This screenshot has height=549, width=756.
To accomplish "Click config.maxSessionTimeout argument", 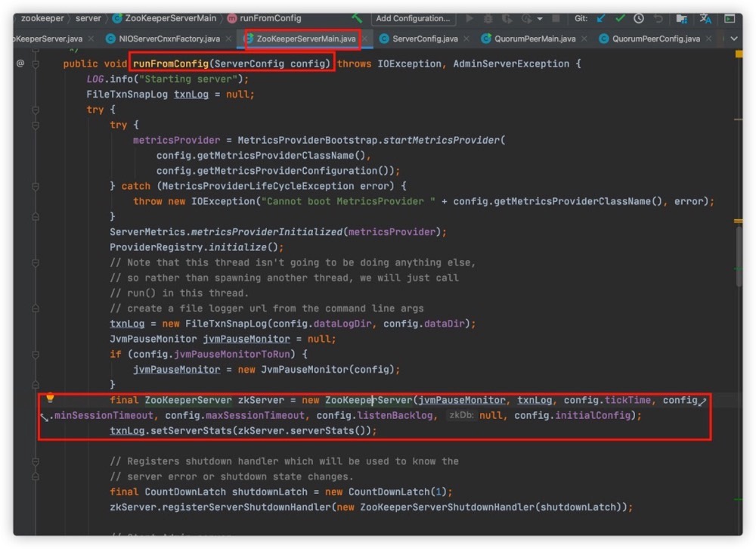I will click(235, 415).
